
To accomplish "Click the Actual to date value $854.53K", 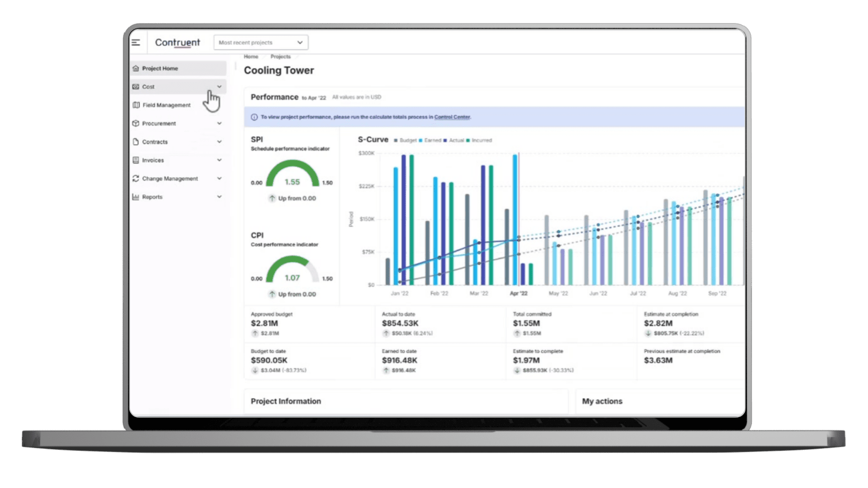I will [x=400, y=324].
